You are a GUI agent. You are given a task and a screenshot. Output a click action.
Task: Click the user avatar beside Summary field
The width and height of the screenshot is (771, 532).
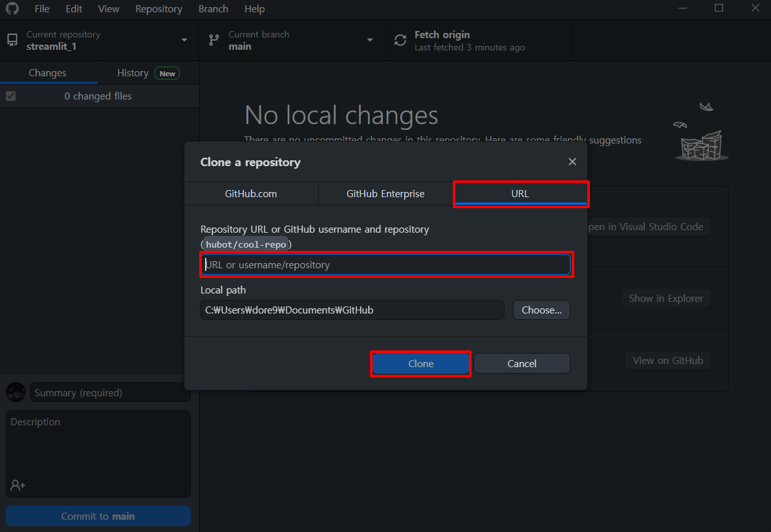tap(16, 392)
